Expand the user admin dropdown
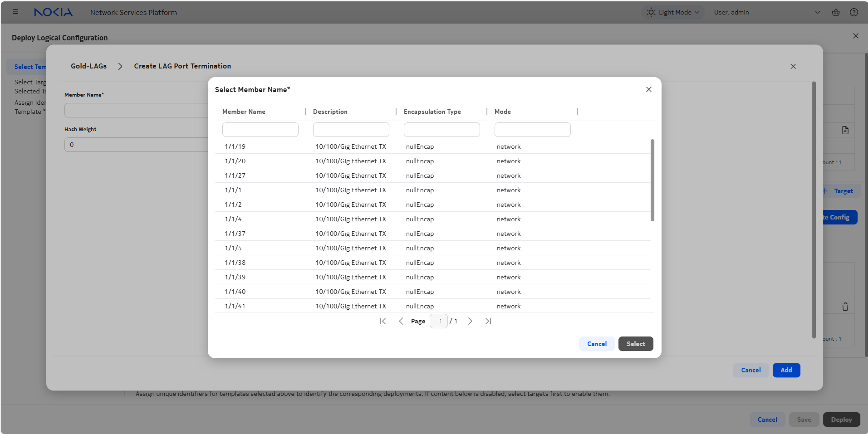Viewport: 868px width, 434px height. (x=817, y=12)
